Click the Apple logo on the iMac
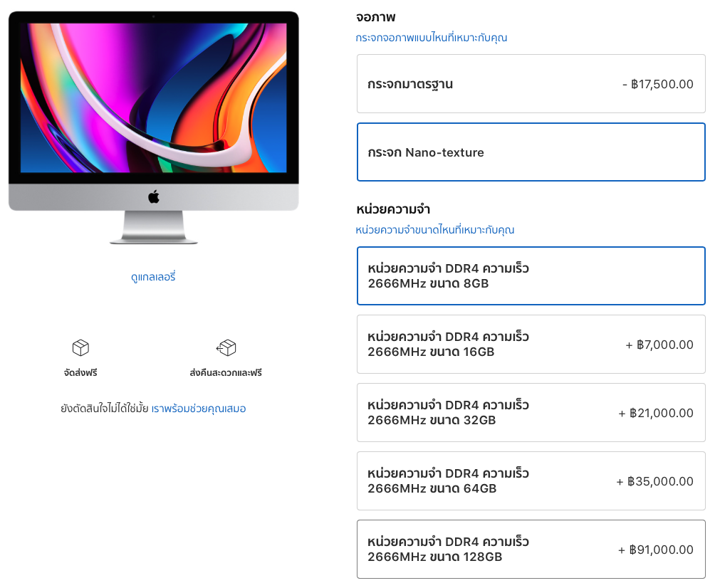This screenshot has width=715, height=588. (x=154, y=196)
